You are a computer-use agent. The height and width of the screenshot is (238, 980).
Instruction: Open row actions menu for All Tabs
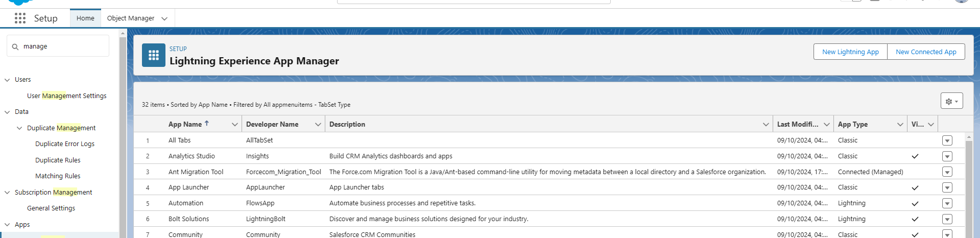pyautogui.click(x=947, y=140)
